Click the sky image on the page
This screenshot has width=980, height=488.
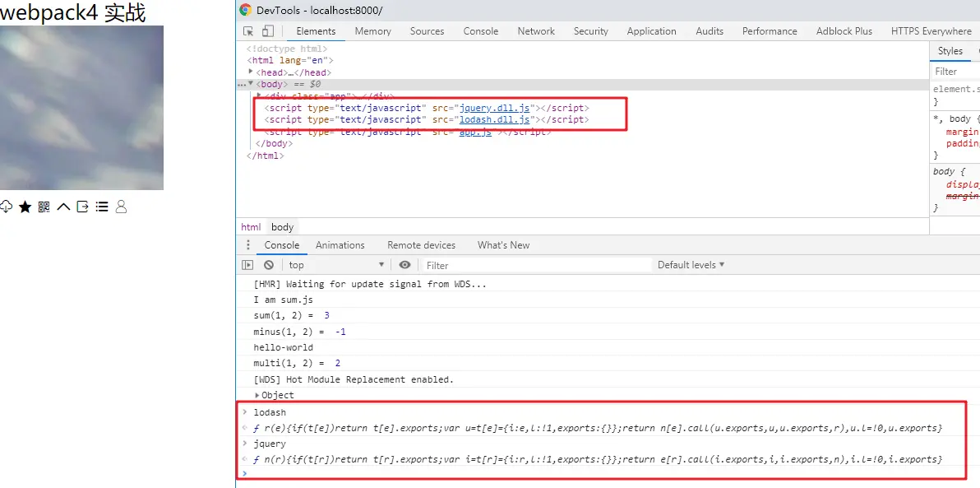pyautogui.click(x=82, y=108)
